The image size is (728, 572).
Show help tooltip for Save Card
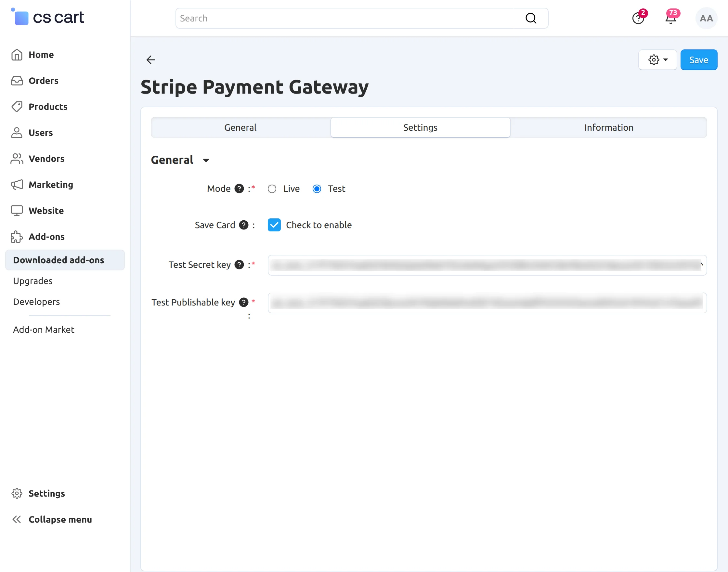pyautogui.click(x=244, y=225)
